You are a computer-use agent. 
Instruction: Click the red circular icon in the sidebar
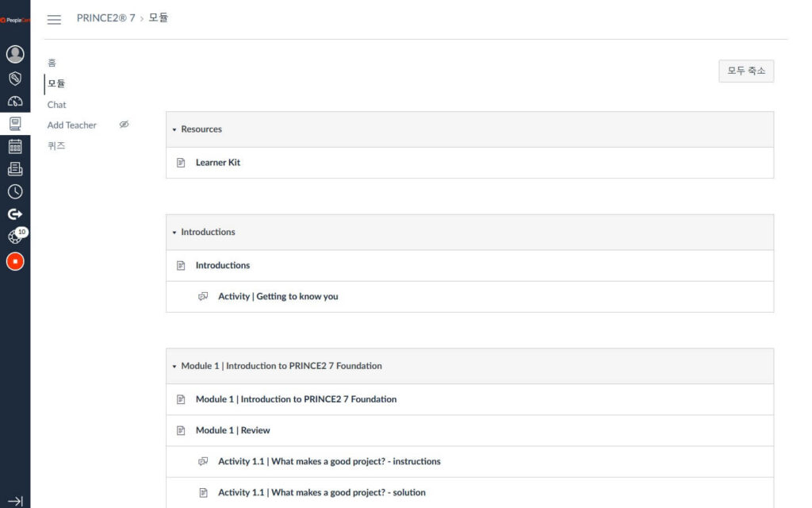pyautogui.click(x=15, y=261)
